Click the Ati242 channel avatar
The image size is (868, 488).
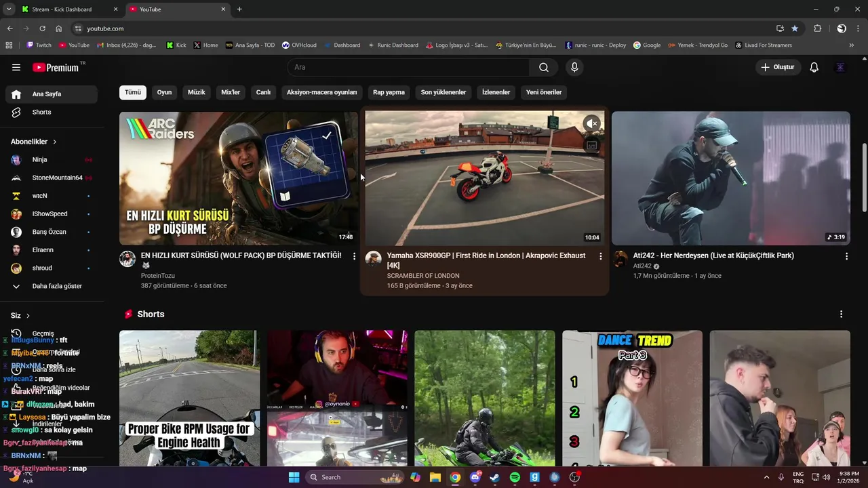click(620, 259)
